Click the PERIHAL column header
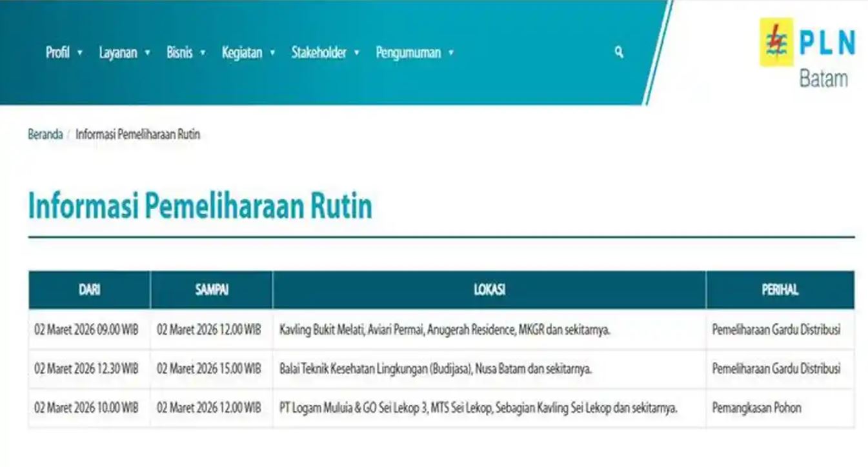The width and height of the screenshot is (868, 467). tap(780, 290)
